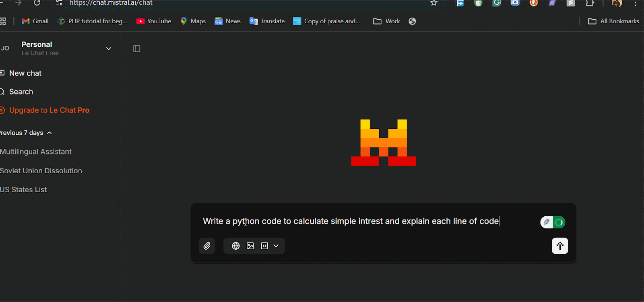Click the site information icon in the address bar
Image resolution: width=644 pixels, height=302 pixels.
(59, 3)
